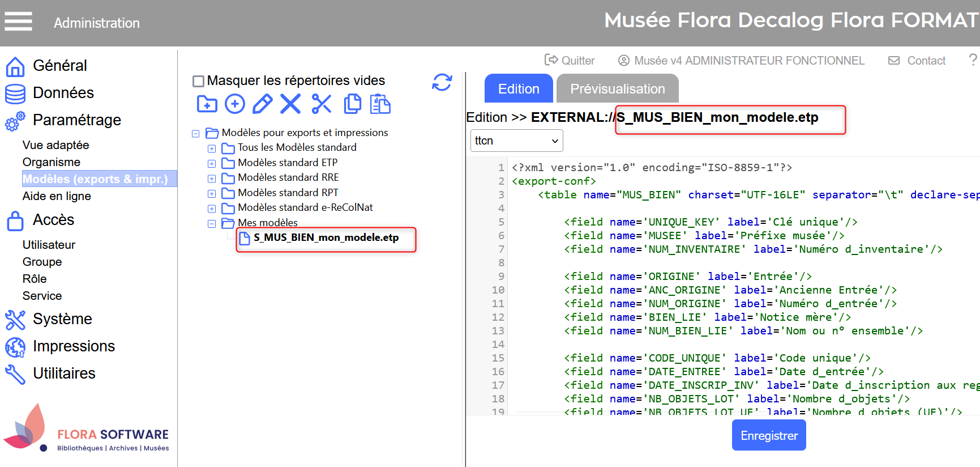Expand Tous les Modèles standard folder
The width and height of the screenshot is (980, 467).
click(x=212, y=148)
